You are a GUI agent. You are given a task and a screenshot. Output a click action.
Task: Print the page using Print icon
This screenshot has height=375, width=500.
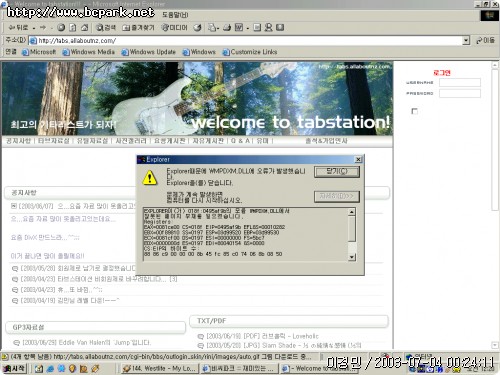point(227,28)
